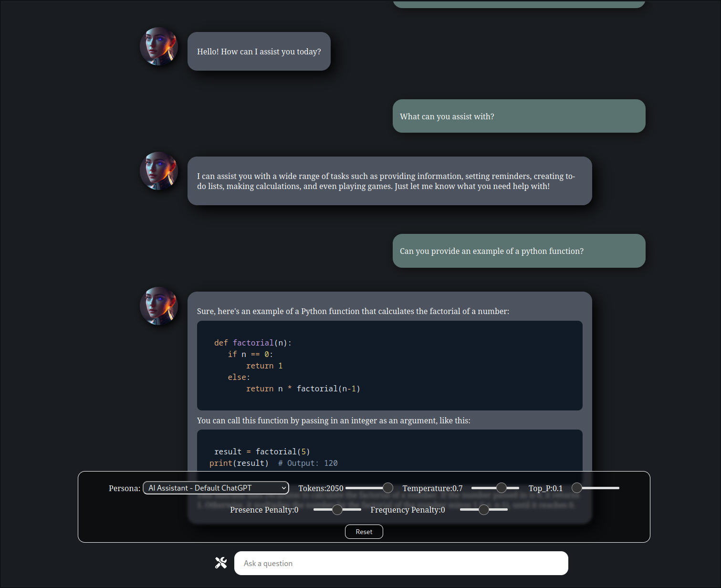Click the avatar next to the factorial example reply
721x588 pixels.
pyautogui.click(x=159, y=306)
